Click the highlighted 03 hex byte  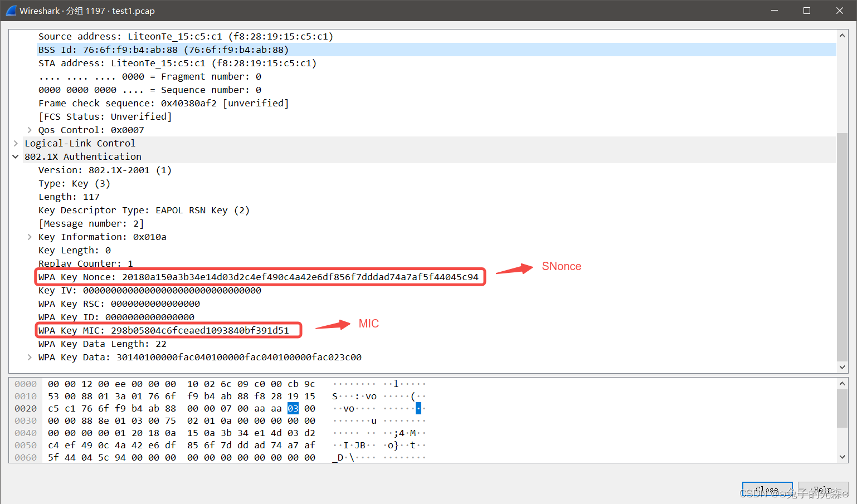click(293, 408)
